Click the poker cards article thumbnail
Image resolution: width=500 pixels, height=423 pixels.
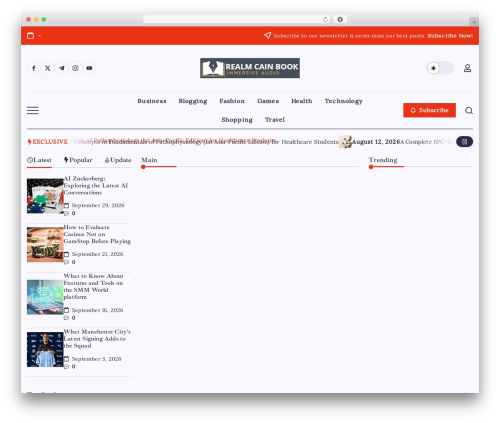45,196
